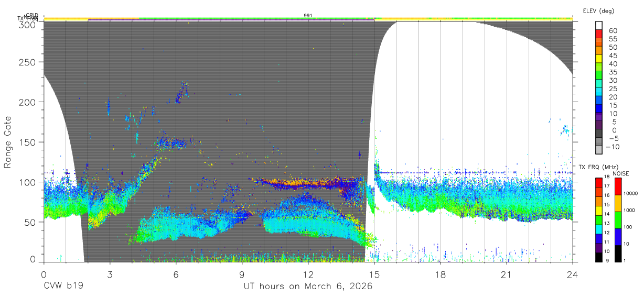
Task: Click the red top swatch in NOISE legend
Action: 618,186
